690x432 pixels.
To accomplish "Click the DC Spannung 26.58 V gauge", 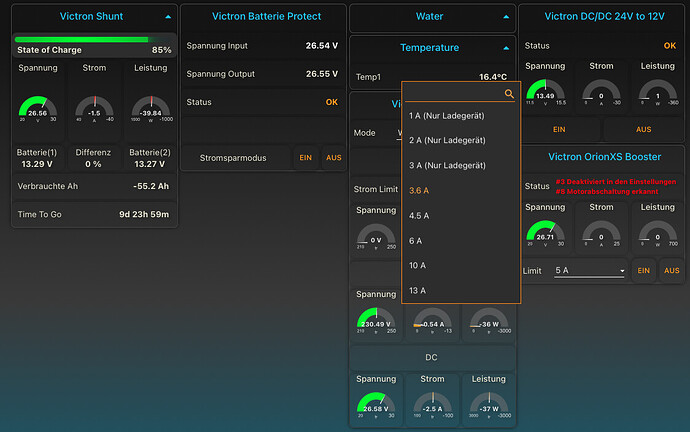I will click(376, 405).
